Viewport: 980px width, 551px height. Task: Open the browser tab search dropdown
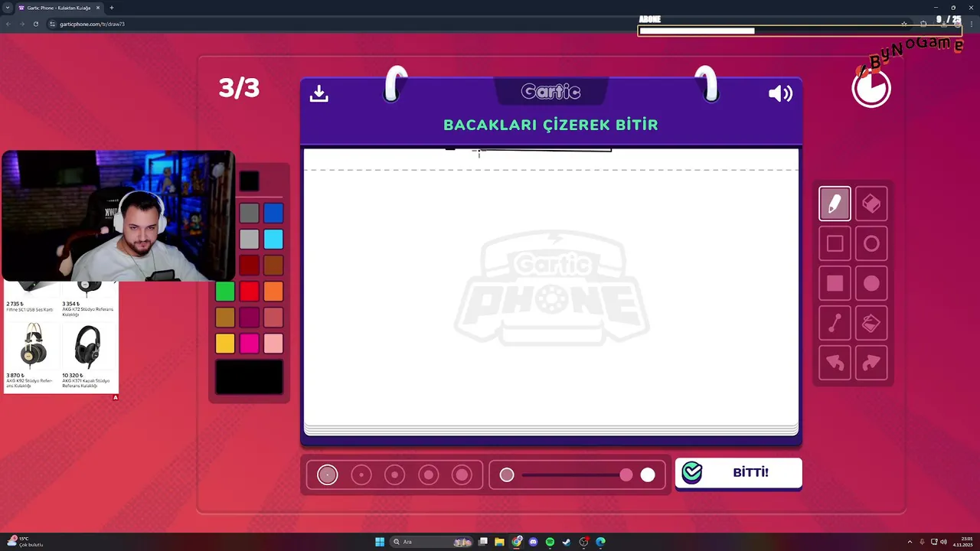[x=8, y=8]
